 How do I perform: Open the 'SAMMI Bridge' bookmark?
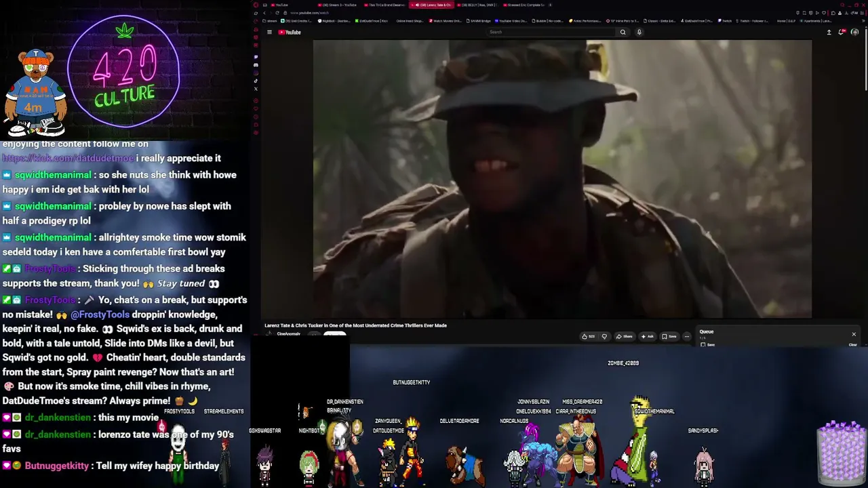click(478, 21)
